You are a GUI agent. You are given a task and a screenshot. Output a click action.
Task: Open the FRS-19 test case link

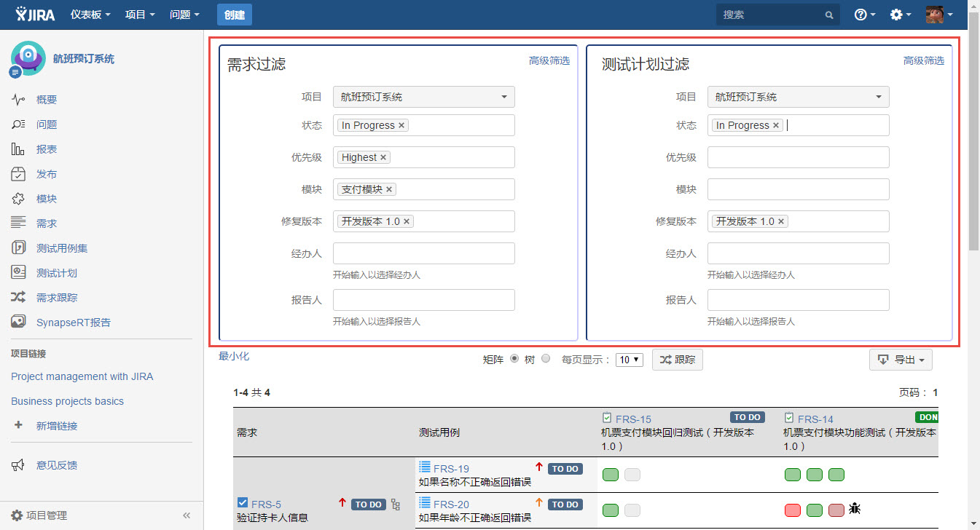click(x=451, y=469)
